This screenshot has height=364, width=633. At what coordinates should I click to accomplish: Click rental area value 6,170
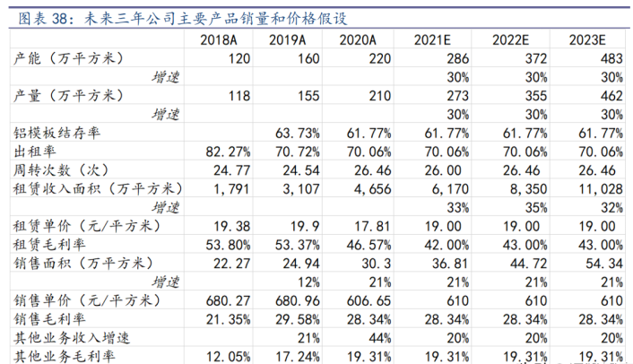tap(450, 188)
